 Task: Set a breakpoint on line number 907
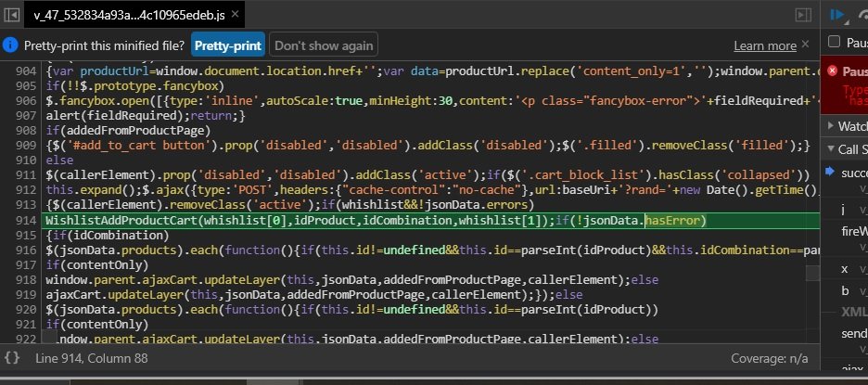26,116
